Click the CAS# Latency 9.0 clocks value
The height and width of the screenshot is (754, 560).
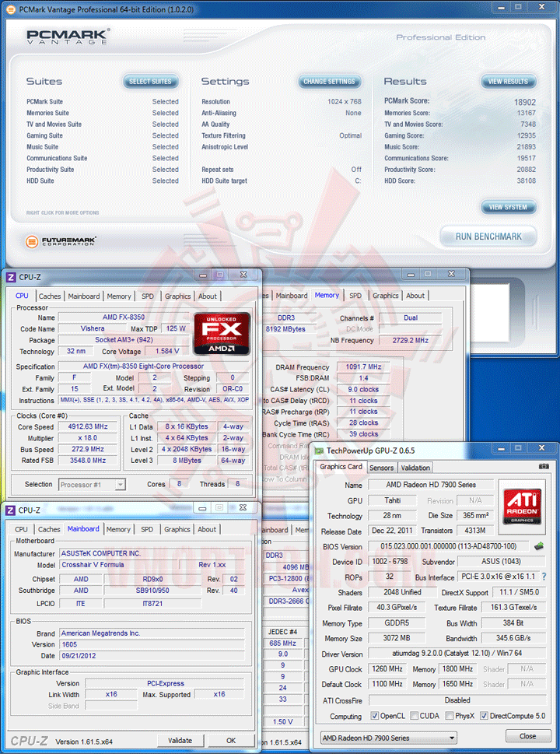(x=363, y=390)
